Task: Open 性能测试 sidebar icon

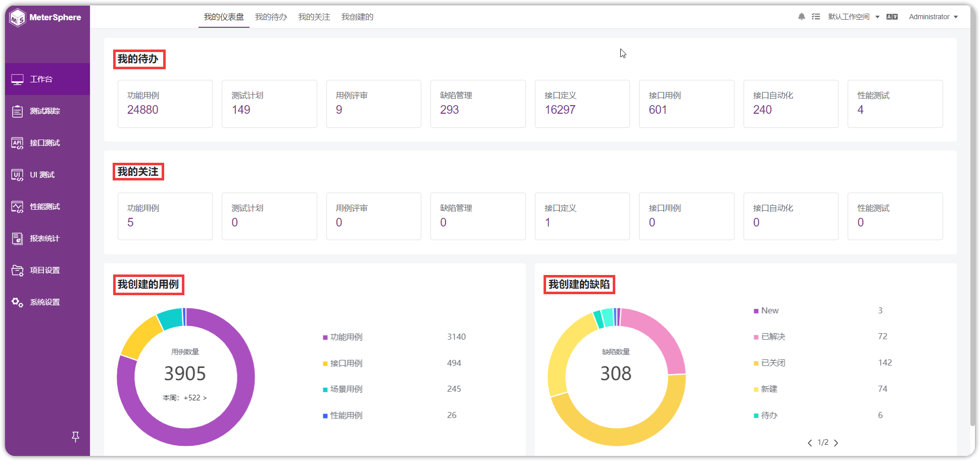Action: [x=18, y=207]
